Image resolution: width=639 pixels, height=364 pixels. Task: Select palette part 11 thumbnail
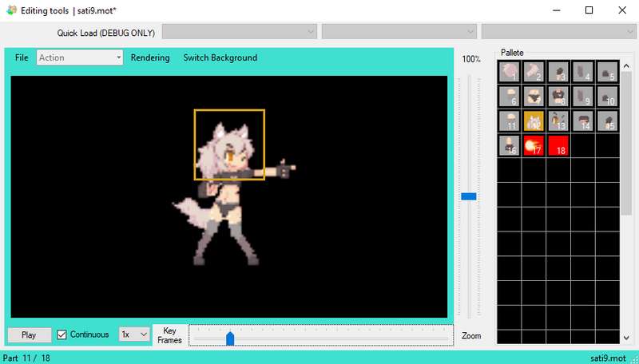pos(509,121)
